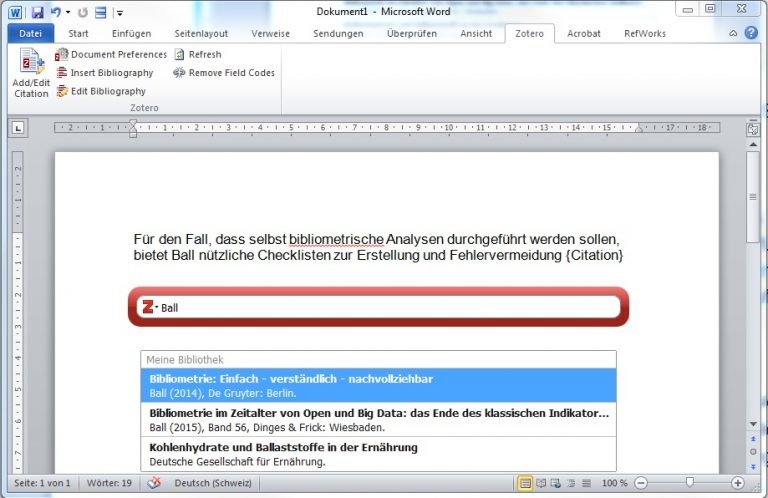
Task: Click the Wörter: 19 word count
Action: tap(109, 483)
